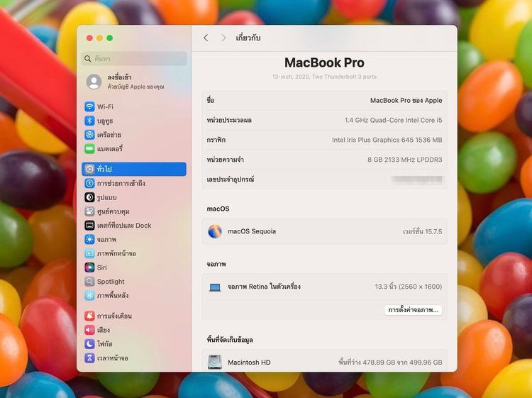
Task: Click the พื้นที่จัดเก็บข้อมูล section heading
Action: [x=230, y=340]
